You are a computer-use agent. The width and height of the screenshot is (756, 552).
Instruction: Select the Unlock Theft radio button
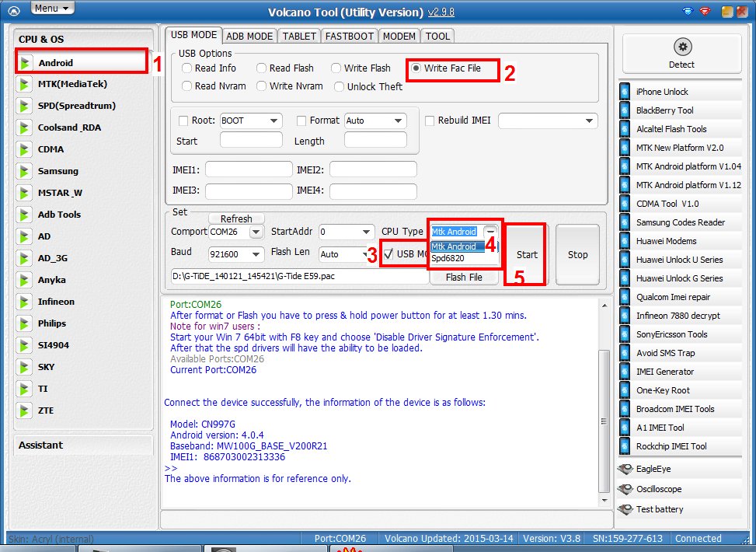coord(339,86)
